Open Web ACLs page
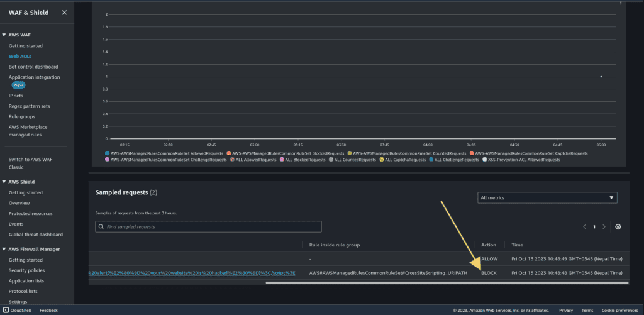This screenshot has height=315, width=644. coord(19,56)
